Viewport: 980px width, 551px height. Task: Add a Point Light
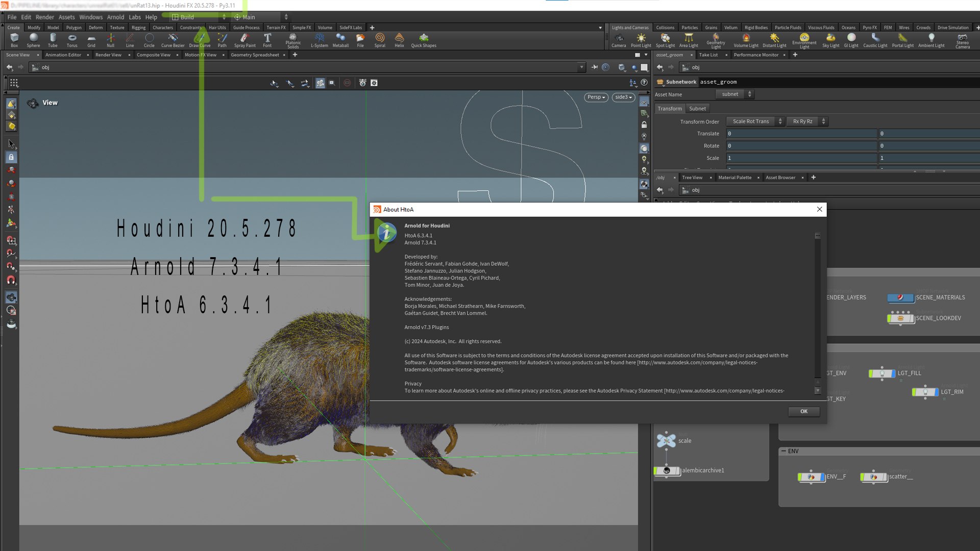(641, 40)
